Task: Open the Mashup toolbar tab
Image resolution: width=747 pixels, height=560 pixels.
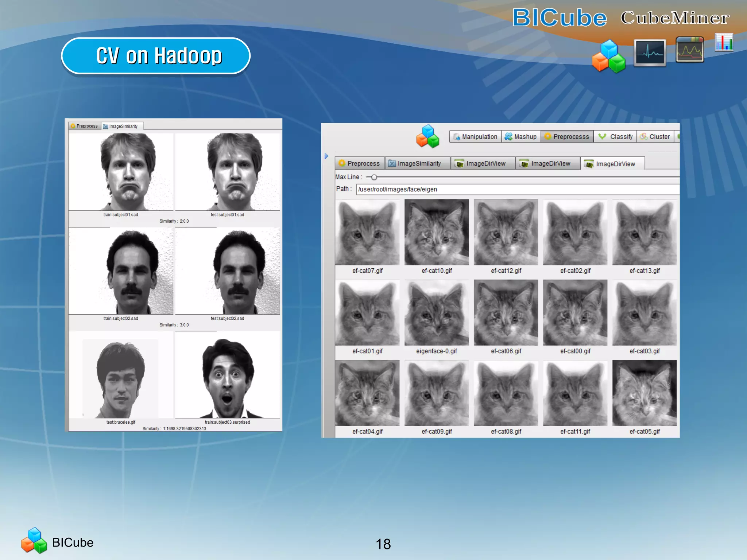Action: point(521,137)
